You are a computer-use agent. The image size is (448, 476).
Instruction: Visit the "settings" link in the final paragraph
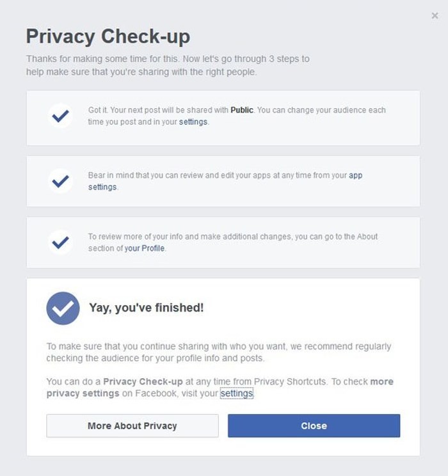pyautogui.click(x=237, y=393)
